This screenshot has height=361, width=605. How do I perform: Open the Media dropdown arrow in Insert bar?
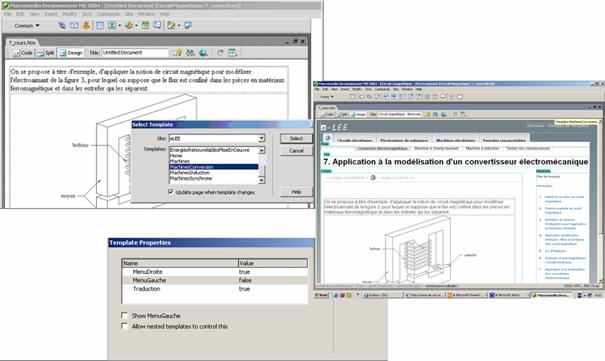point(137,26)
